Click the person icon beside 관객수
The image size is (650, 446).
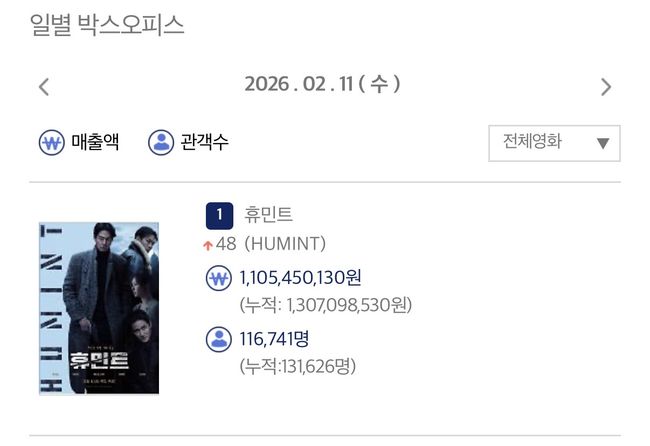pyautogui.click(x=161, y=142)
